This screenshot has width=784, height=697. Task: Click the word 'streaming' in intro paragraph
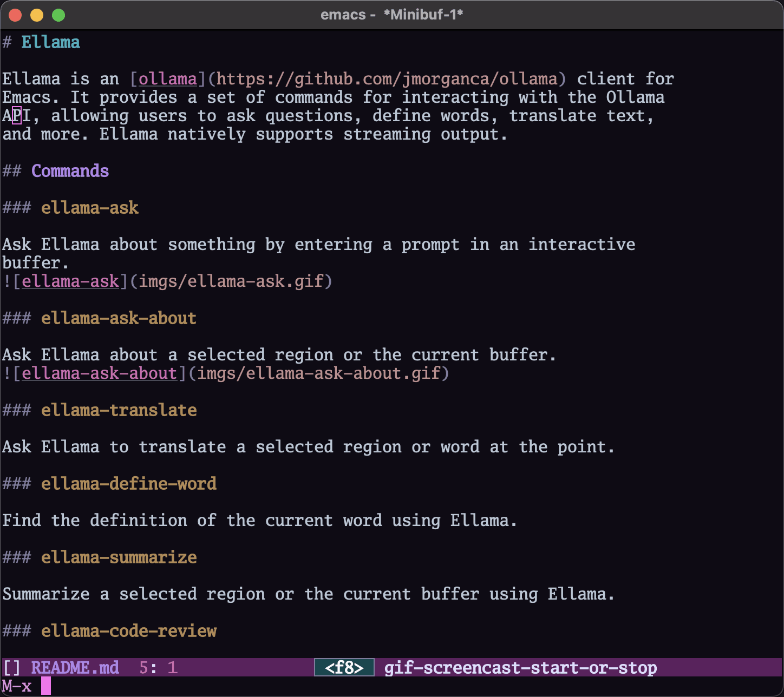387,134
